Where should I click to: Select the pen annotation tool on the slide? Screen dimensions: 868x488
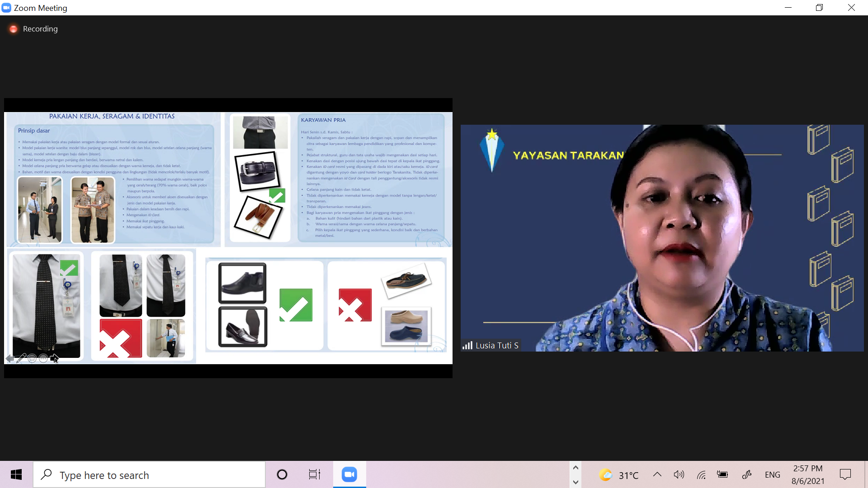(21, 358)
